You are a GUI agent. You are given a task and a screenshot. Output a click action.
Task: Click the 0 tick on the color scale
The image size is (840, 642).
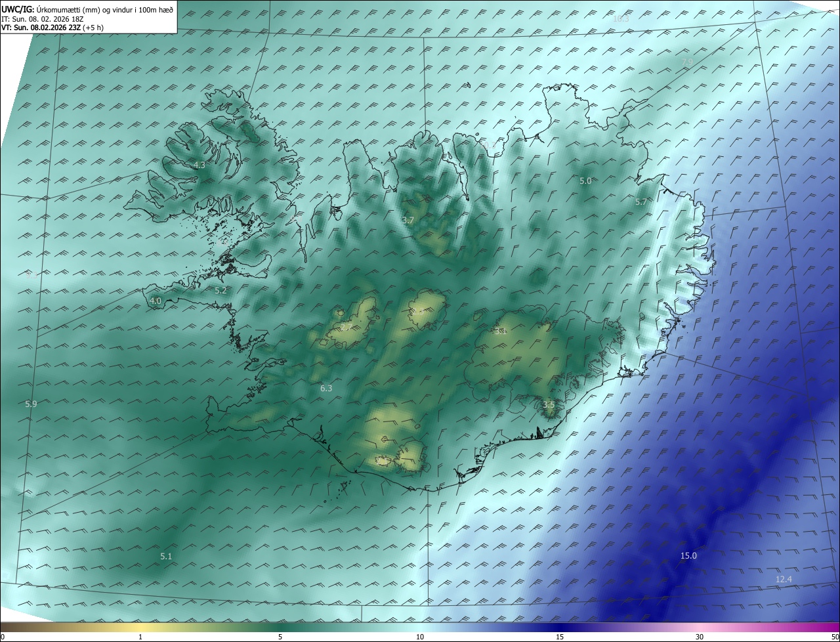3,637
